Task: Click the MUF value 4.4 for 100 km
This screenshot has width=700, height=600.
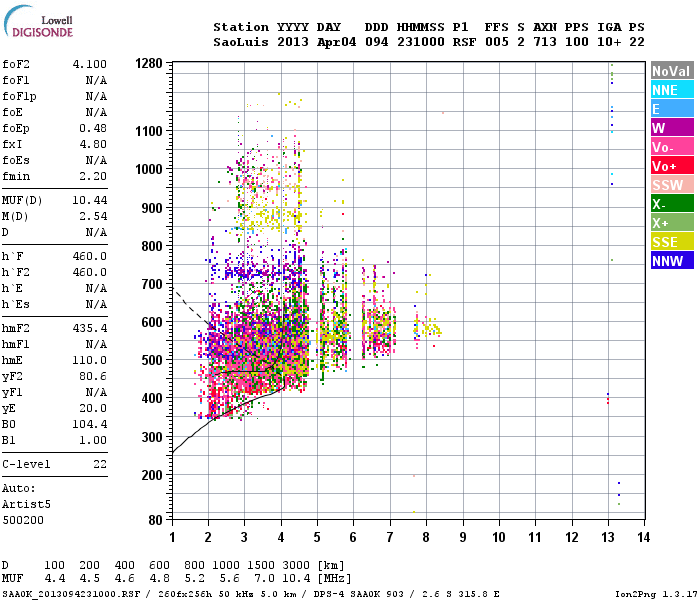Action: pyautogui.click(x=54, y=579)
